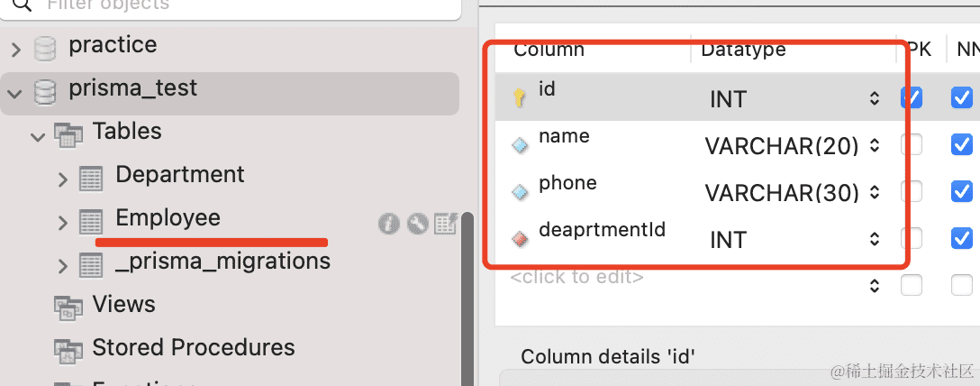Viewport: 980px width, 386px height.
Task: Click the Stored Procedures folder icon
Action: point(68,351)
